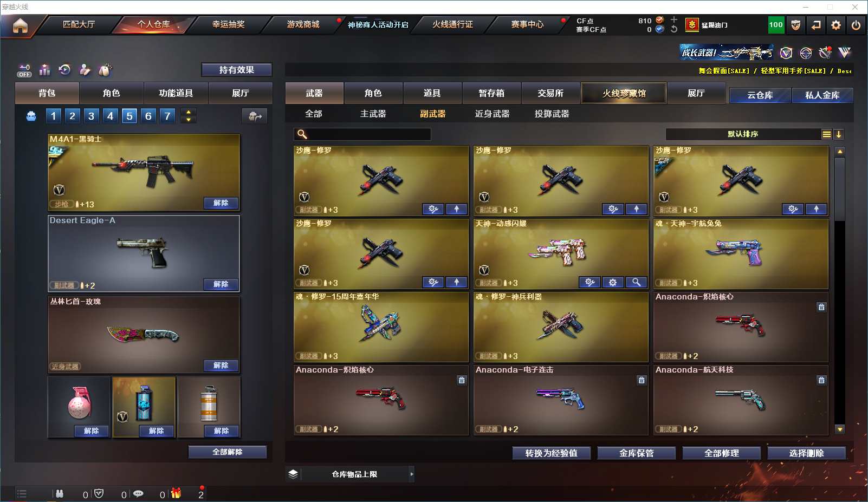The width and height of the screenshot is (868, 502).
Task: Select backpack slot 3
Action: pos(91,116)
